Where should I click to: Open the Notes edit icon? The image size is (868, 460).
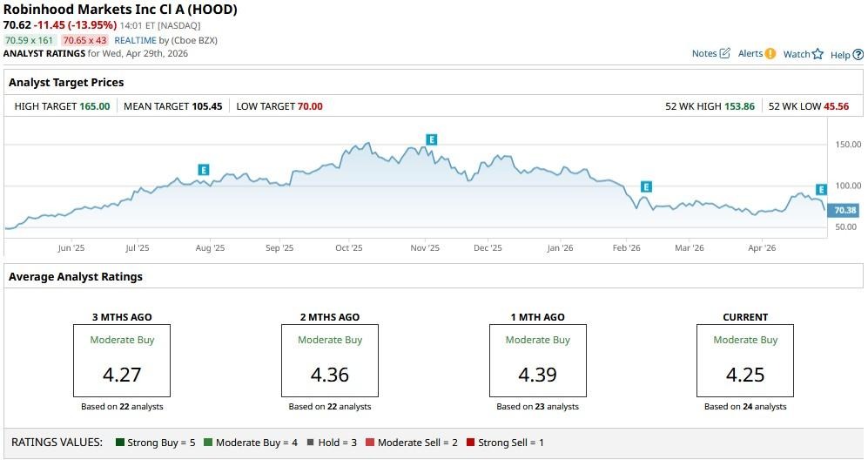point(723,53)
